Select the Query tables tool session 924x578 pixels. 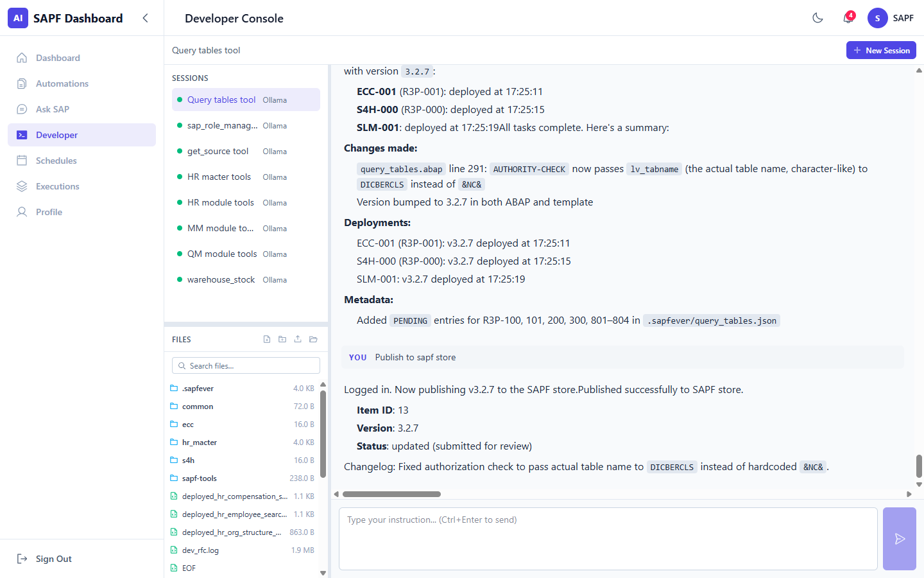[x=246, y=100]
